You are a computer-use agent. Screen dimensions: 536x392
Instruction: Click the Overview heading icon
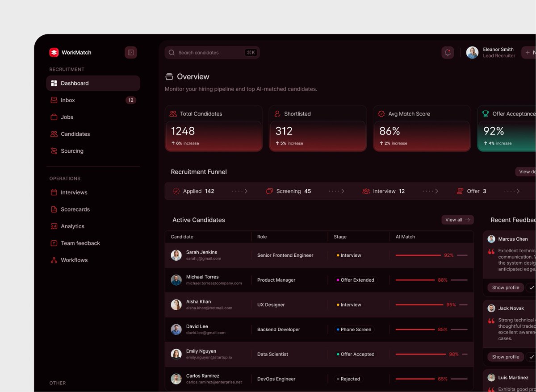(169, 77)
